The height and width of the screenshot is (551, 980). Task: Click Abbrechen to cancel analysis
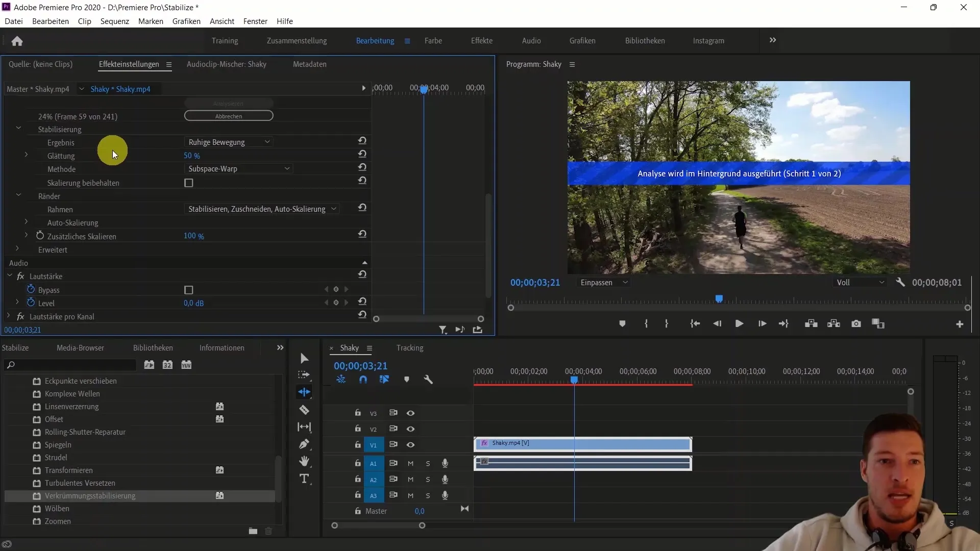(x=229, y=116)
